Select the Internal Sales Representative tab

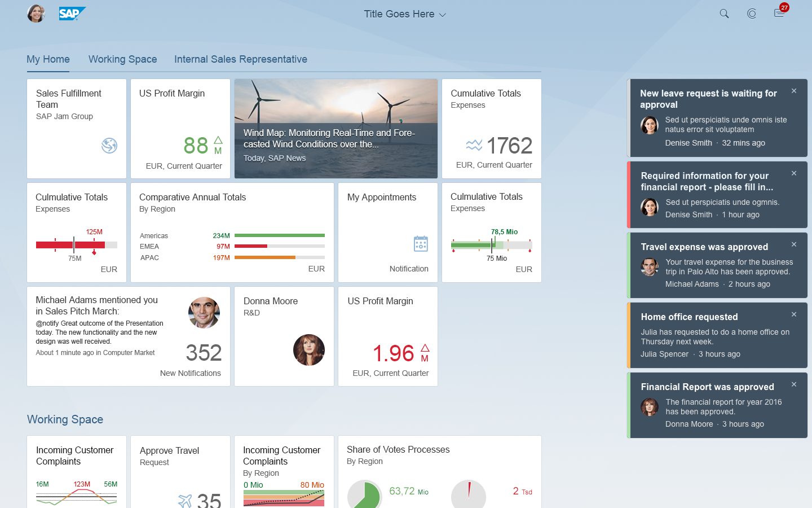pyautogui.click(x=240, y=59)
